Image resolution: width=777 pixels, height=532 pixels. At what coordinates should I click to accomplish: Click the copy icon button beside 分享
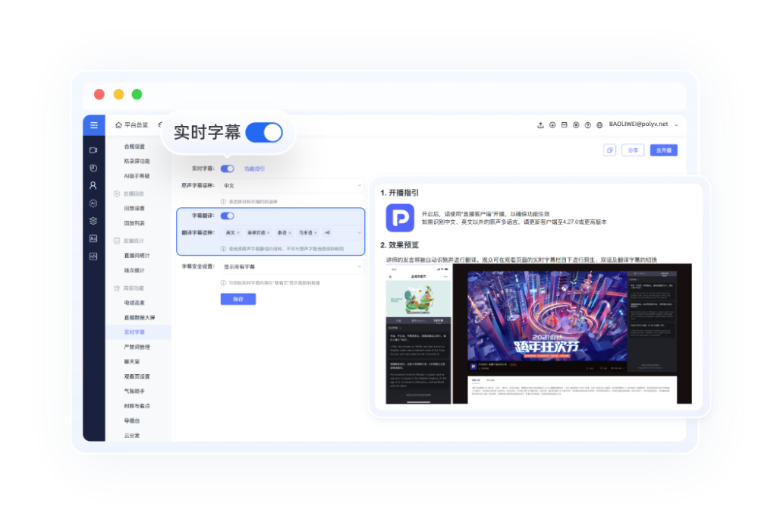pyautogui.click(x=609, y=150)
